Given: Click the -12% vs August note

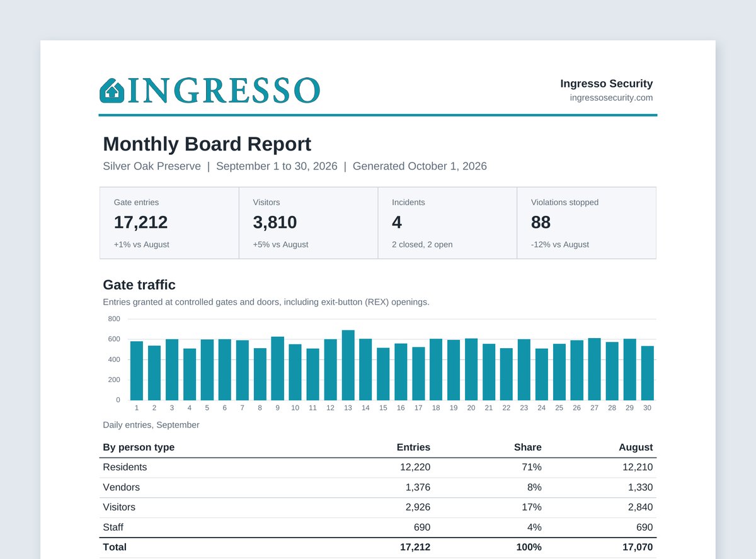Looking at the screenshot, I should [560, 244].
